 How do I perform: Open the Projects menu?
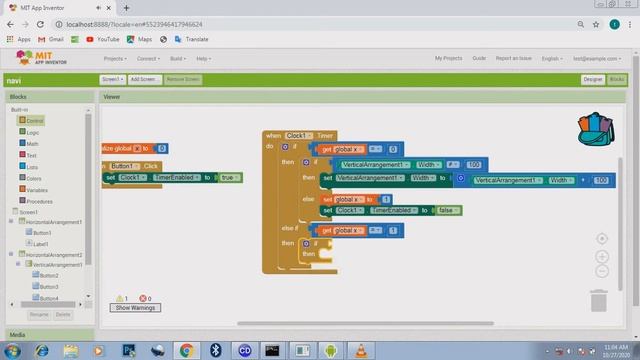coord(115,59)
